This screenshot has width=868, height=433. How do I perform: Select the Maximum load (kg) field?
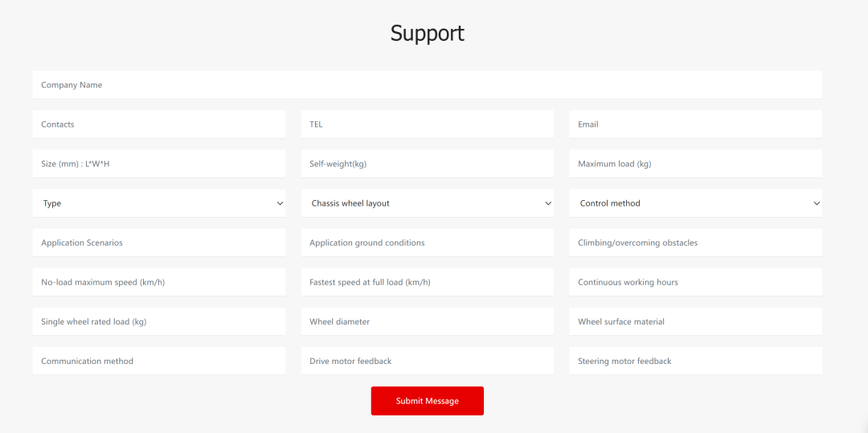tap(695, 164)
